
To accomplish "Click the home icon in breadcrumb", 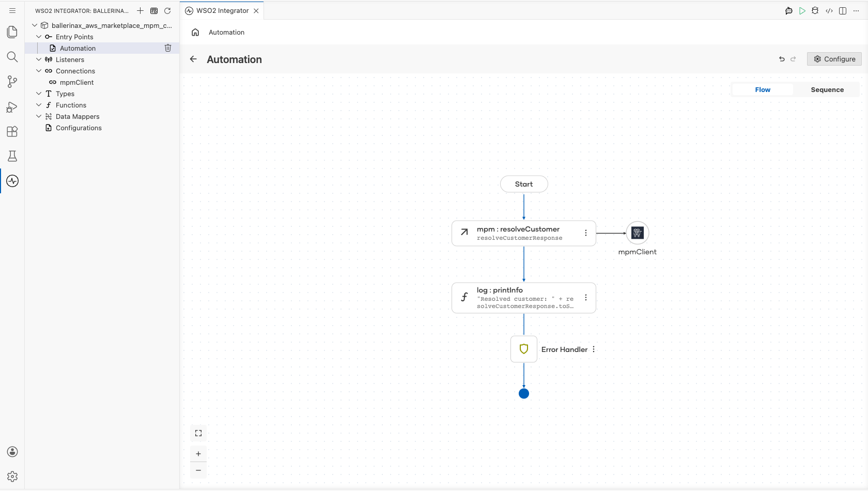I will point(195,32).
